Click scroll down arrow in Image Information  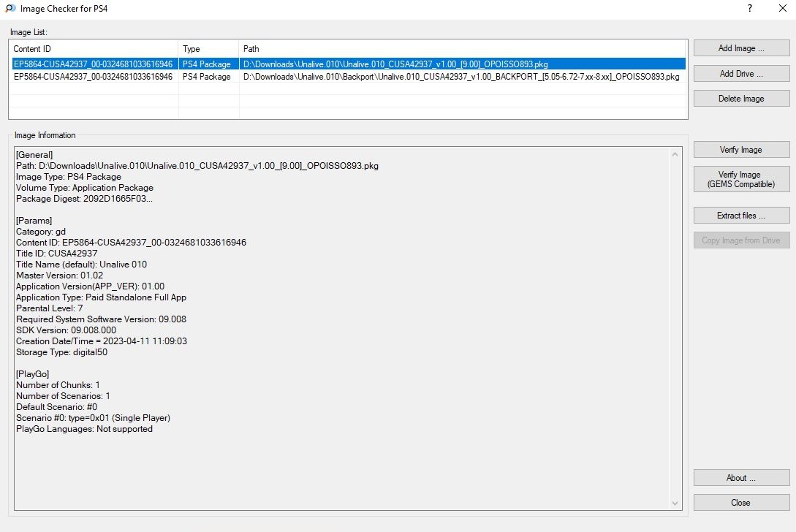675,503
